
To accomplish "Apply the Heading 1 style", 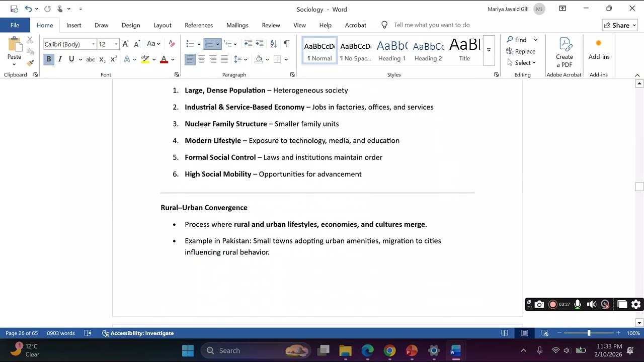I will click(392, 50).
